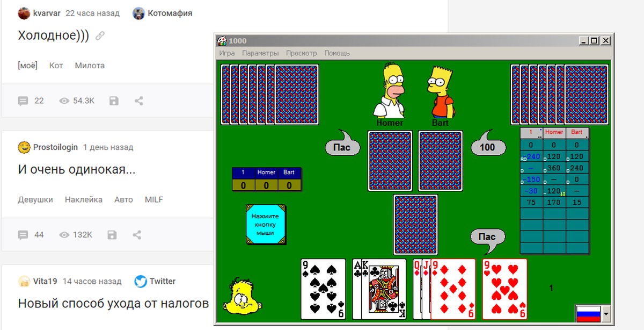This screenshot has width=644, height=330.
Task: Click the '170' cell in score table
Action: pos(554,203)
